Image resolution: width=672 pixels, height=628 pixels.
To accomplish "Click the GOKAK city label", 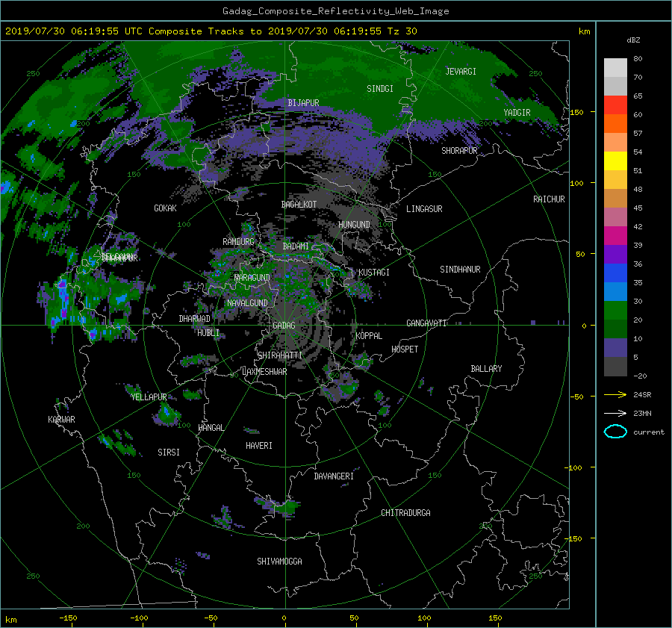I will point(165,208).
